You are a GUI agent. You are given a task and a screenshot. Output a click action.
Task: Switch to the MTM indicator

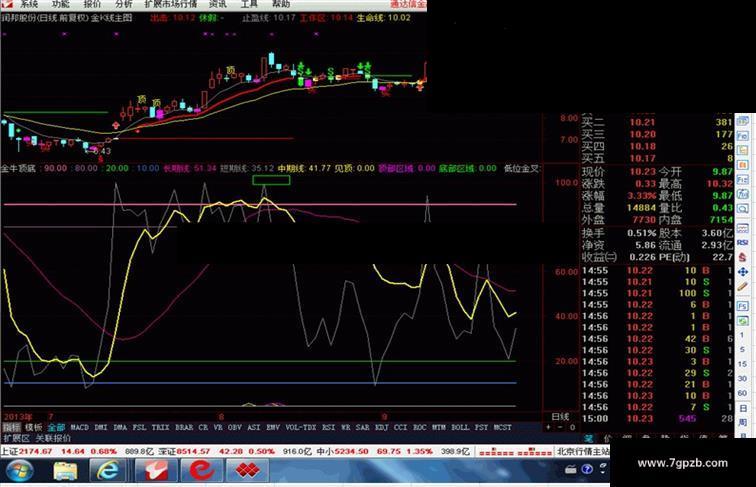pos(439,427)
